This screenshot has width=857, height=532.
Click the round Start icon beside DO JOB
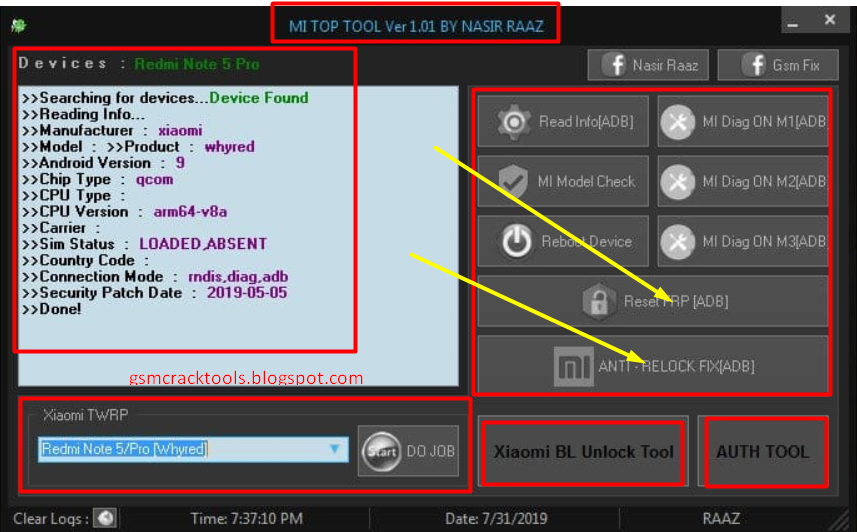click(381, 452)
